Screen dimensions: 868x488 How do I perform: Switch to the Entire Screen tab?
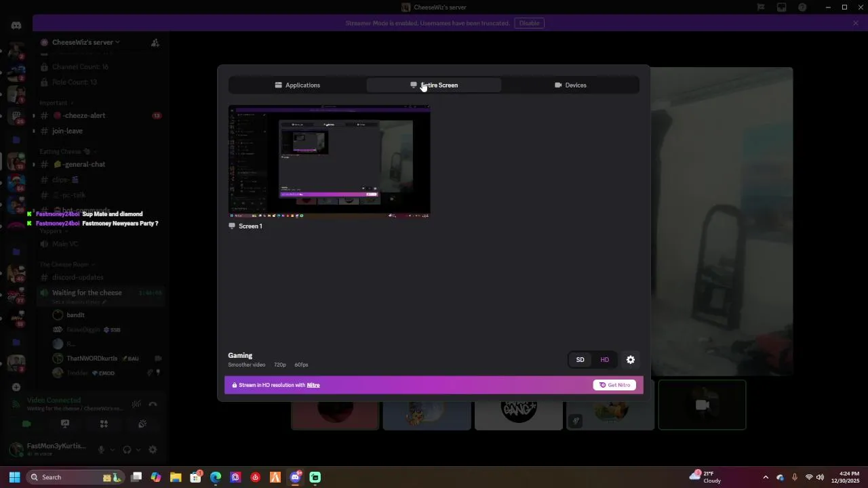tap(434, 85)
